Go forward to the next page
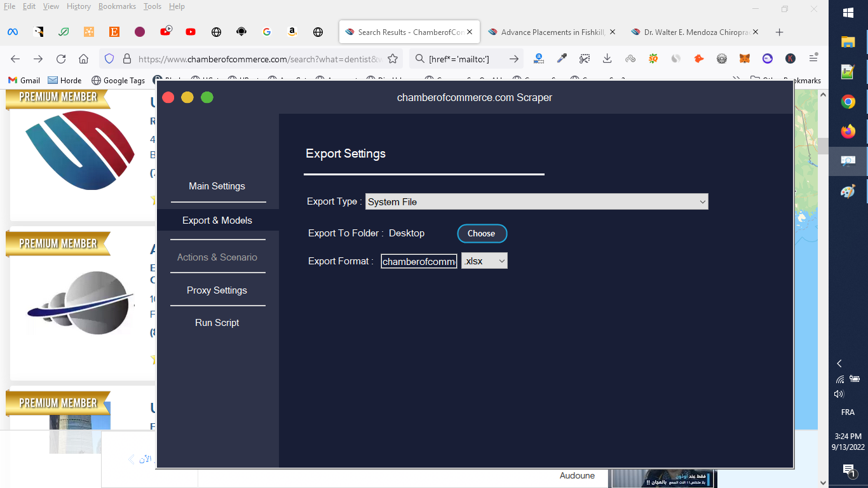Viewport: 868px width, 488px height. [38, 58]
